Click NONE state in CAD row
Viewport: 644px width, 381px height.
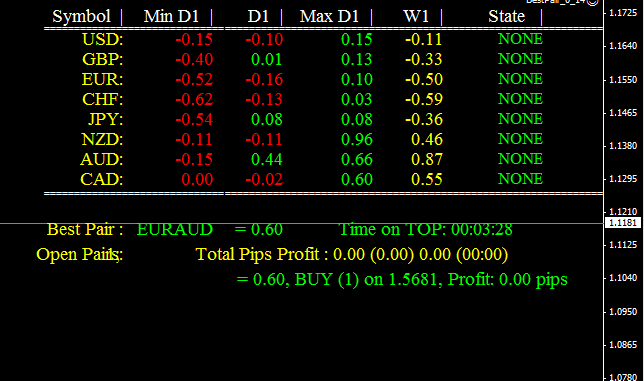pos(520,179)
